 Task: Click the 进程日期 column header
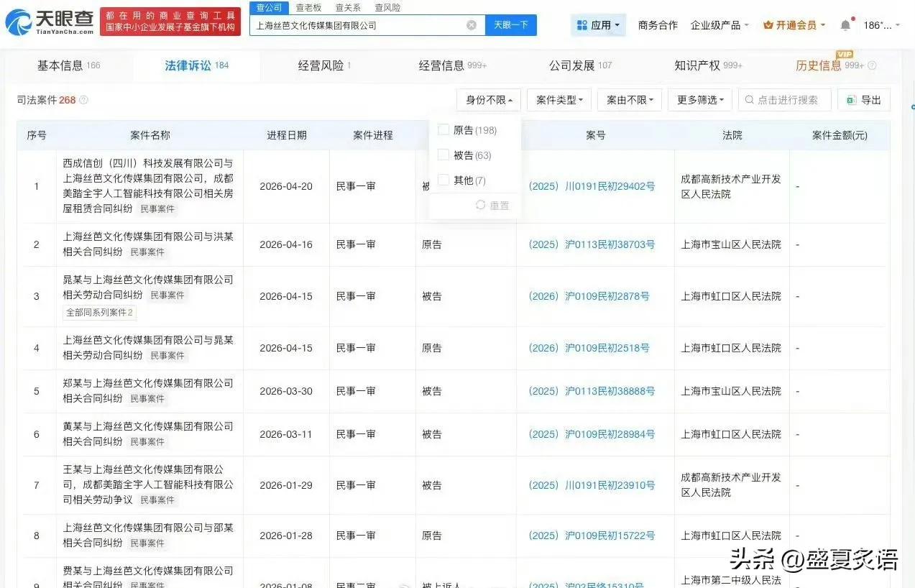click(286, 135)
